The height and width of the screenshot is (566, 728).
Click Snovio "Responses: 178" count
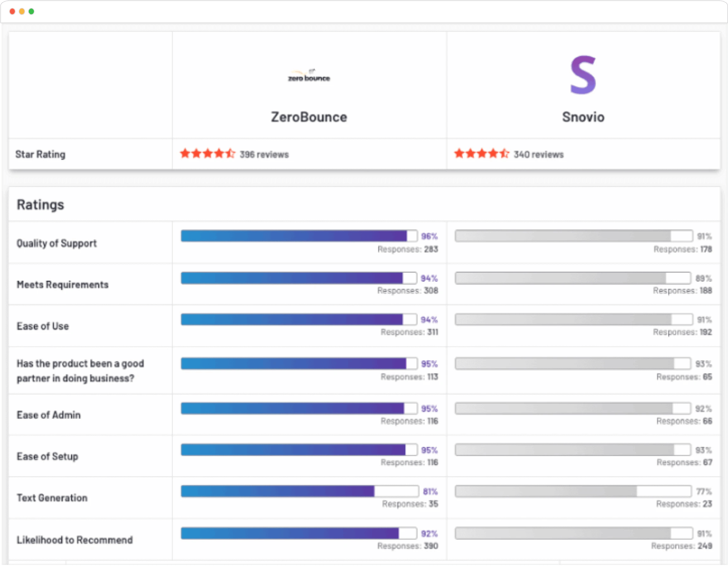pos(683,249)
